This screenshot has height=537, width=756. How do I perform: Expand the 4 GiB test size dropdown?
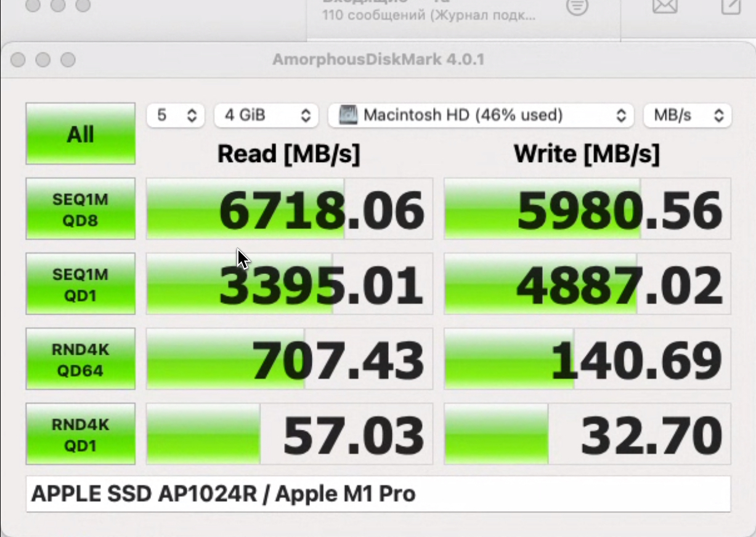[x=266, y=115]
